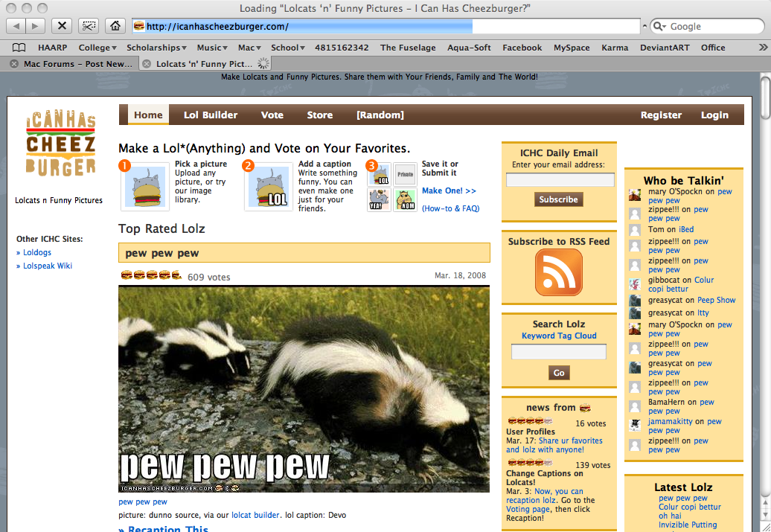This screenshot has width=771, height=532.
Task: Open the Keyword Tag Cloud link
Action: click(559, 336)
